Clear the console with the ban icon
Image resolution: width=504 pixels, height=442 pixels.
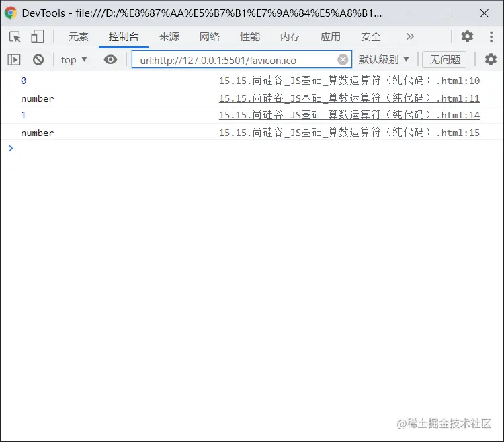(38, 59)
